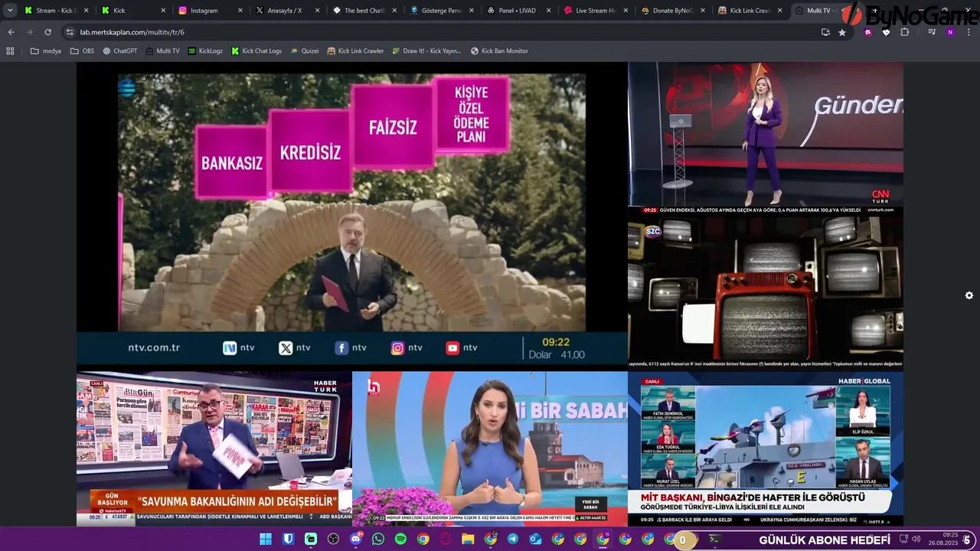Select the Habertürk stream tile
Screen dimensions: 980x551
[214, 449]
